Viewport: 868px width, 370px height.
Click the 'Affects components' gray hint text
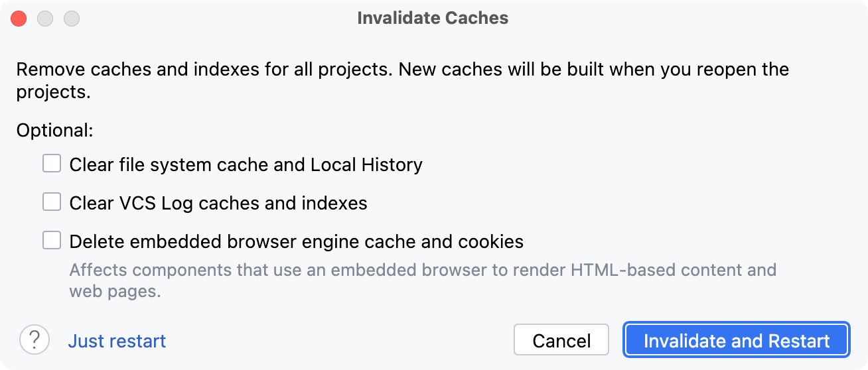pos(422,271)
